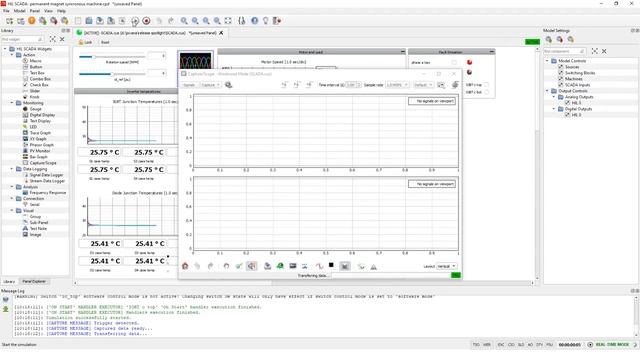Click the first magnifier zoom icon in toolbar
640x360 pixels.
184,21
